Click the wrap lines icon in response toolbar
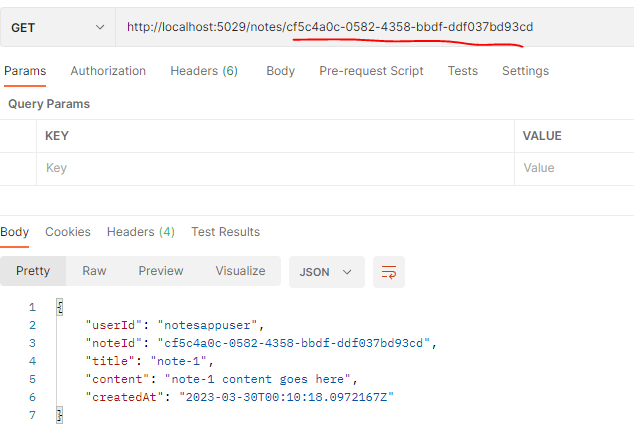634x428 pixels. 389,271
